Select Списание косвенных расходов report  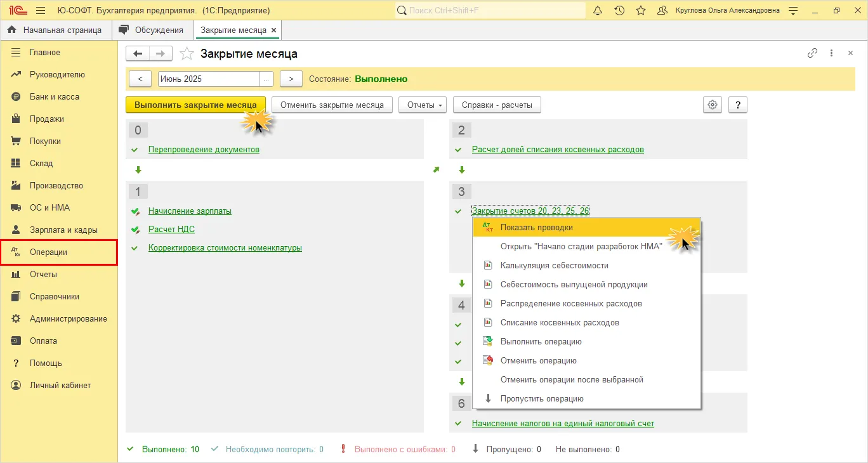pyautogui.click(x=587, y=322)
